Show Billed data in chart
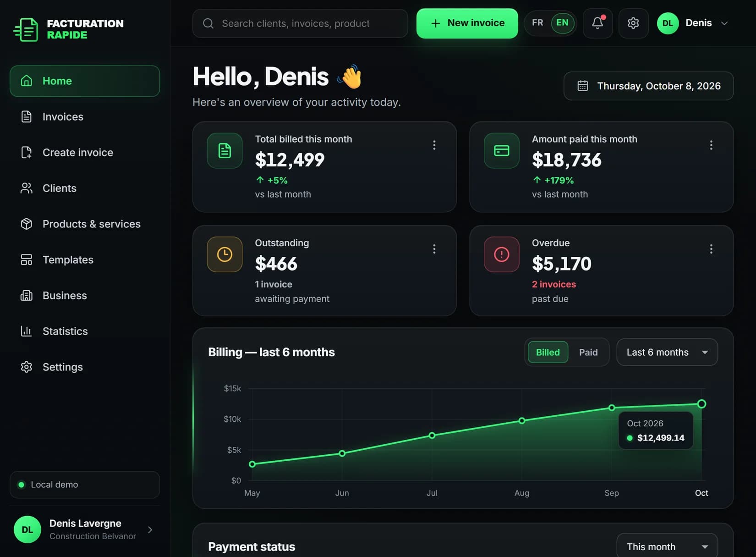The width and height of the screenshot is (756, 557). (548, 352)
